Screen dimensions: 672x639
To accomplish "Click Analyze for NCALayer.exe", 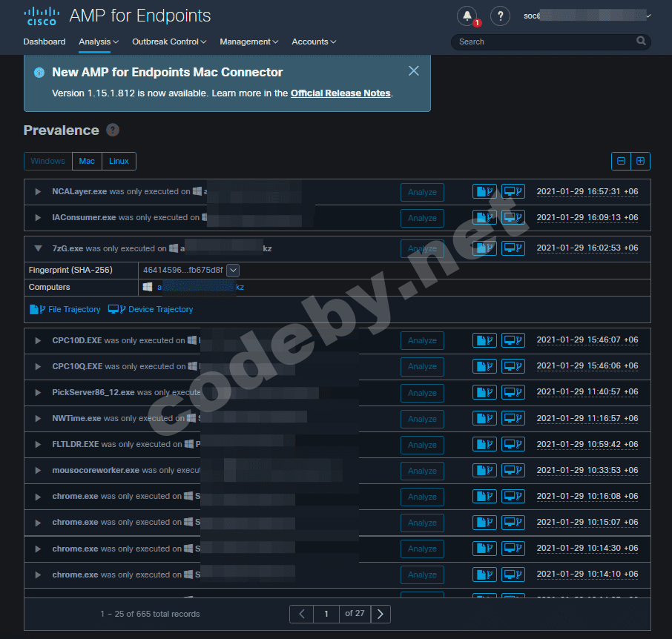I will click(422, 192).
